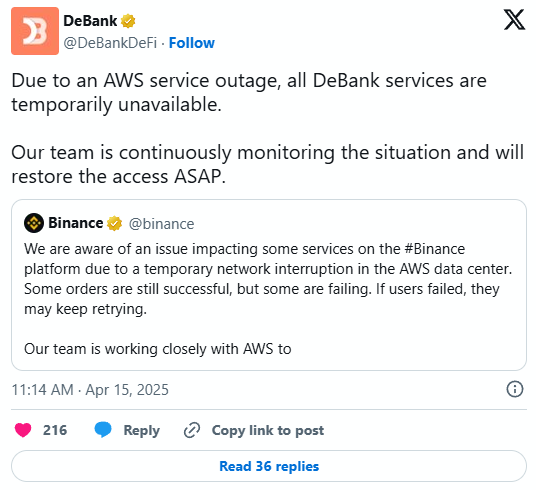
Task: Click the Binance round logo avatar
Action: 34,223
